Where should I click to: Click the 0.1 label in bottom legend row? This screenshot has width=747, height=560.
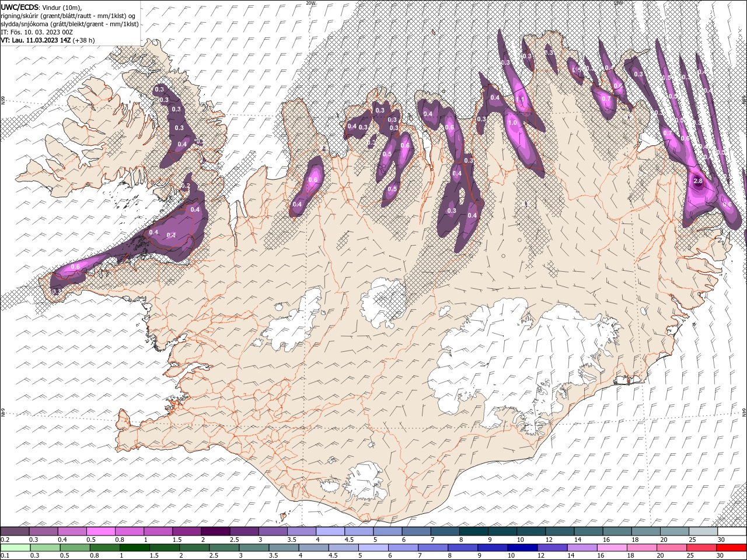pyautogui.click(x=5, y=555)
